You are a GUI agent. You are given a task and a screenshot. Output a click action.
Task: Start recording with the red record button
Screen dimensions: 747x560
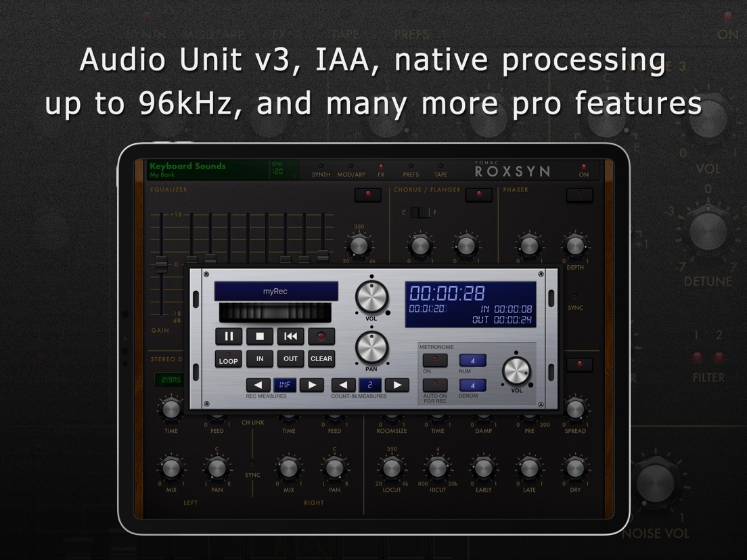pos(321,336)
